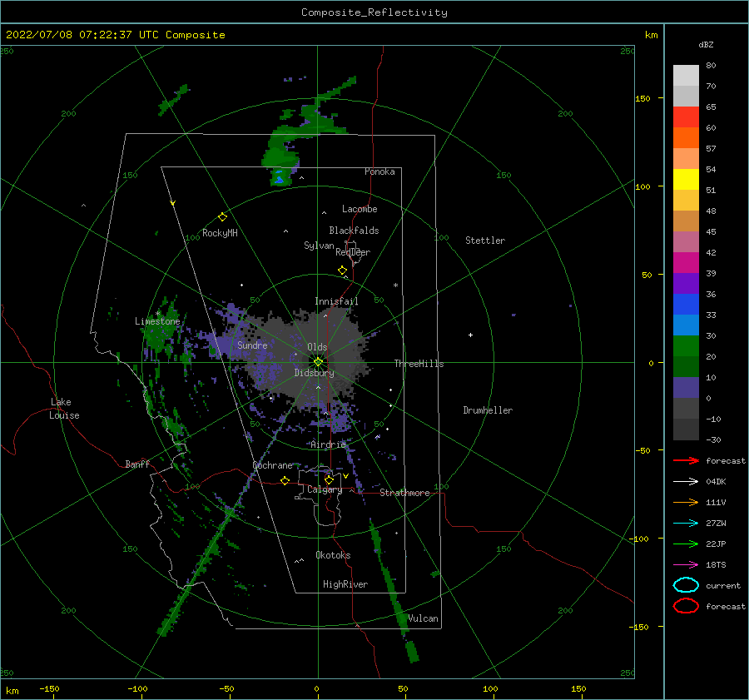
Task: Click the Stettler town label
Action: tap(485, 241)
